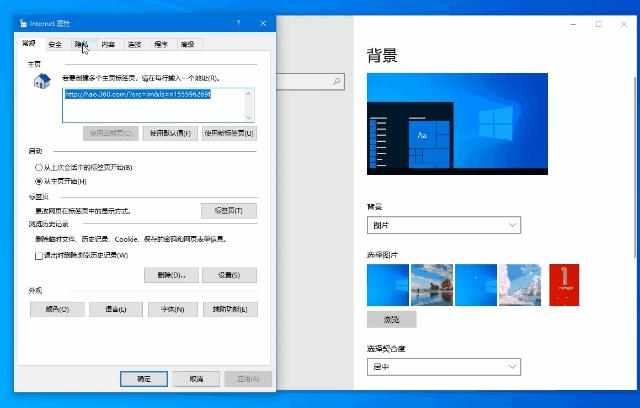The image size is (640, 408).
Task: Switch to the 内容 tab
Action: click(x=108, y=44)
